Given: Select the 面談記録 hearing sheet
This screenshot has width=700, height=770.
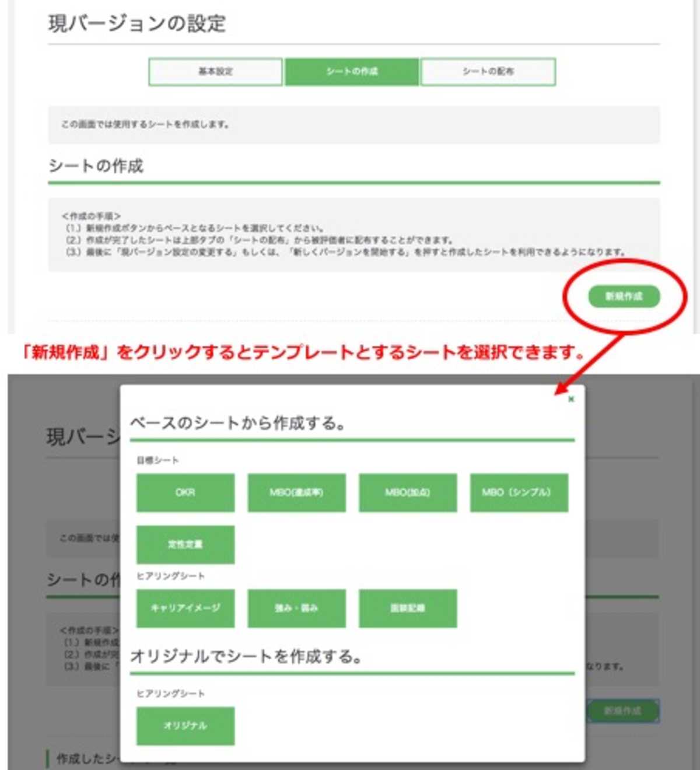Looking at the screenshot, I should 407,608.
